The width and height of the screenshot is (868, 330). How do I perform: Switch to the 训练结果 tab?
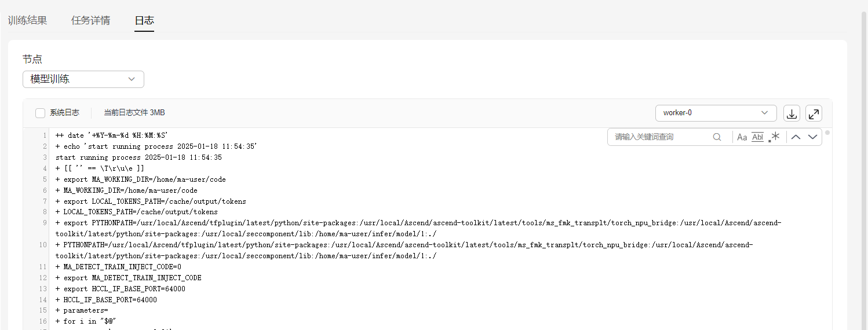pyautogui.click(x=27, y=20)
